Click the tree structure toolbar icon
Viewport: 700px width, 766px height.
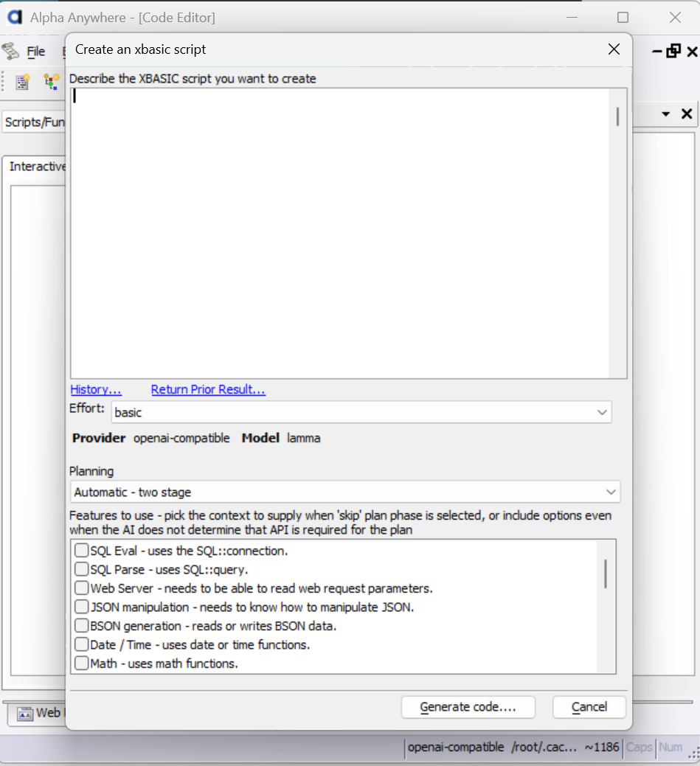point(52,82)
